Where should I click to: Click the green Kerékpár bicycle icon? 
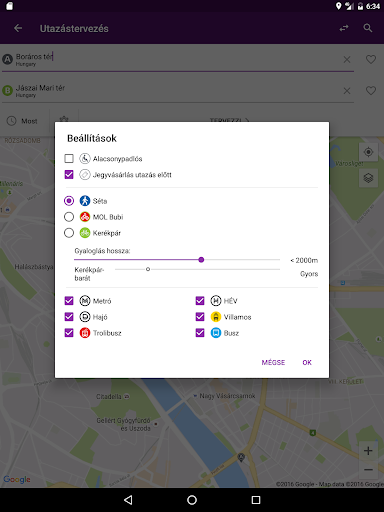[85, 233]
